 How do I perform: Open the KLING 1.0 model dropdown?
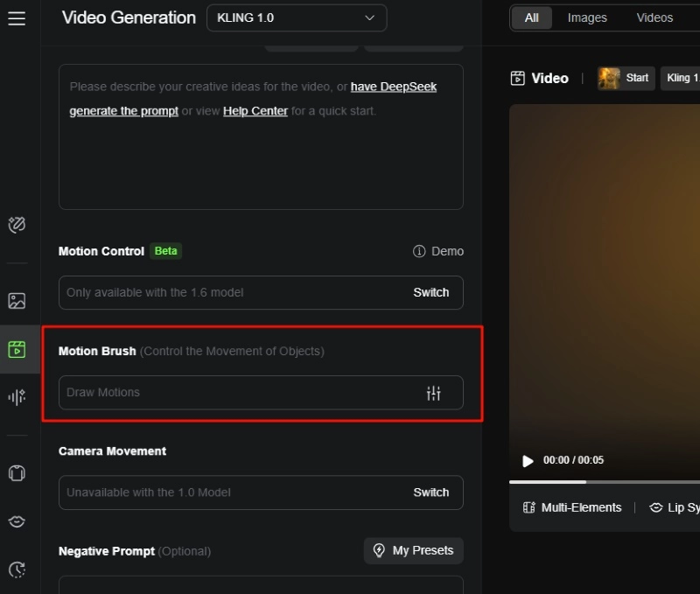click(x=296, y=17)
